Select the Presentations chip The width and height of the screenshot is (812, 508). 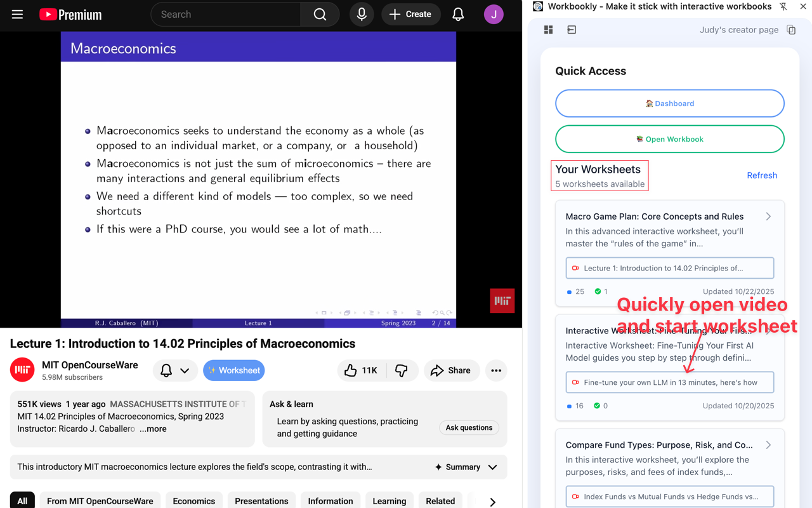pyautogui.click(x=261, y=501)
